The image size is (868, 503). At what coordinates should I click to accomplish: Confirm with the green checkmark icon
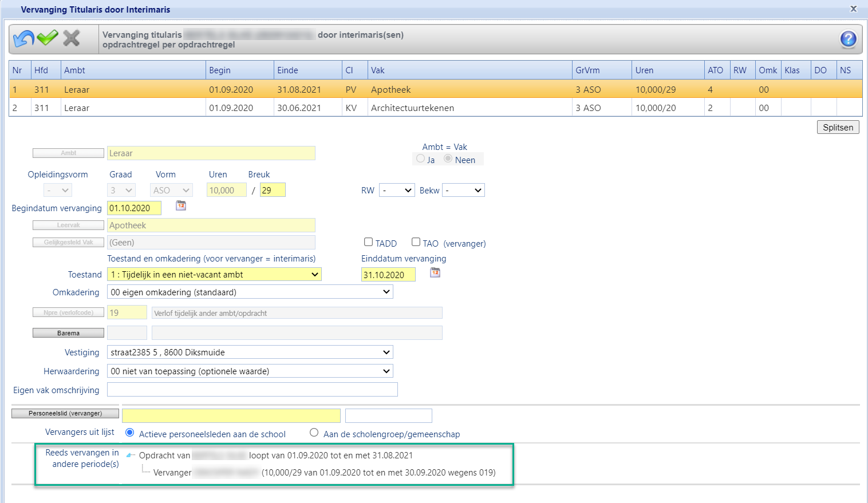(48, 38)
